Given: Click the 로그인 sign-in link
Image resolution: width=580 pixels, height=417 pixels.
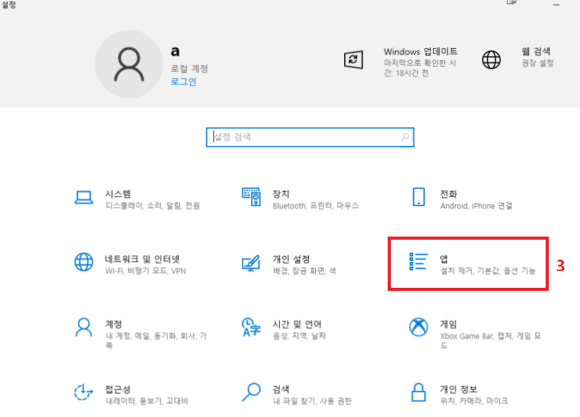Looking at the screenshot, I should 183,81.
